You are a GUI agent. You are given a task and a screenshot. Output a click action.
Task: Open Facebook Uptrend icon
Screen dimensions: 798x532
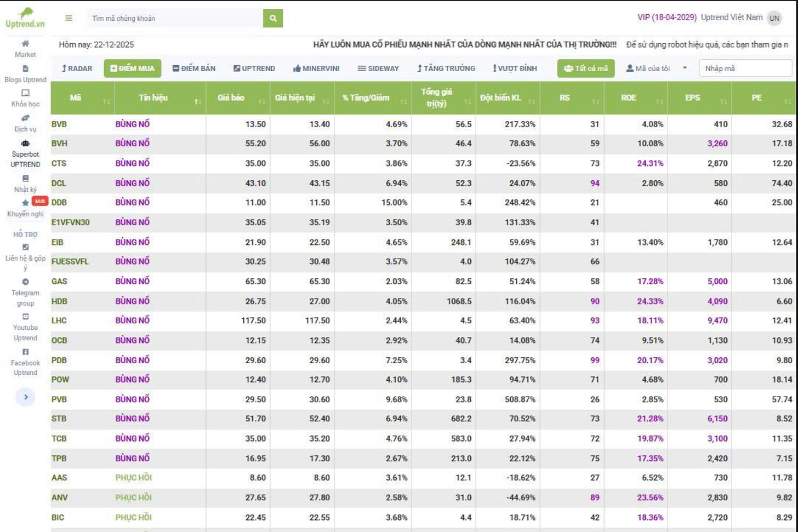(x=25, y=352)
